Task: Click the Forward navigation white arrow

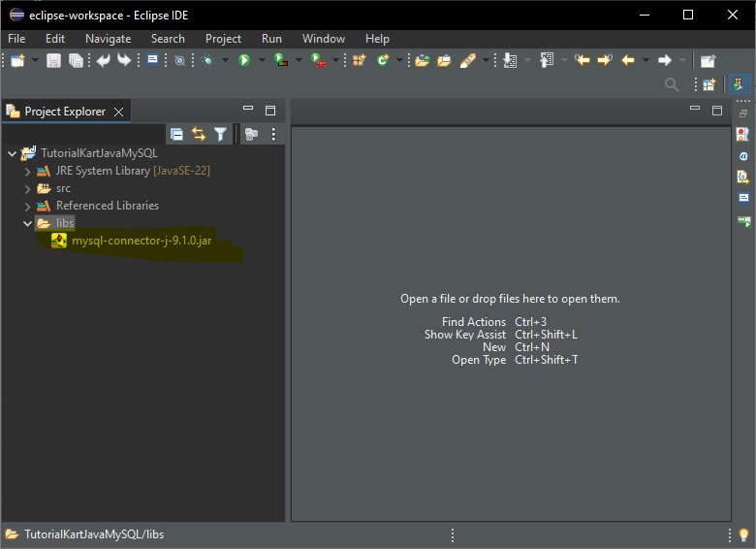Action: 665,60
